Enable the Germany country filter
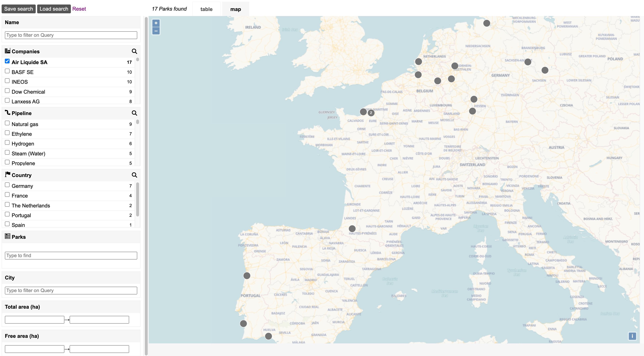The image size is (644, 356). pos(7,185)
